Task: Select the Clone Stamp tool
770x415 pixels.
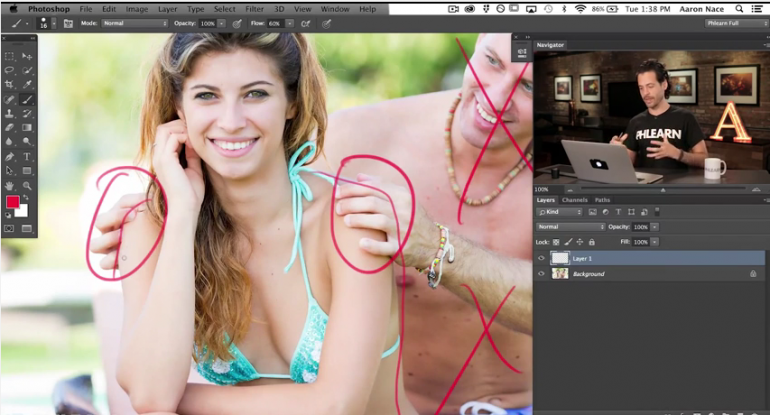Action: 10,114
